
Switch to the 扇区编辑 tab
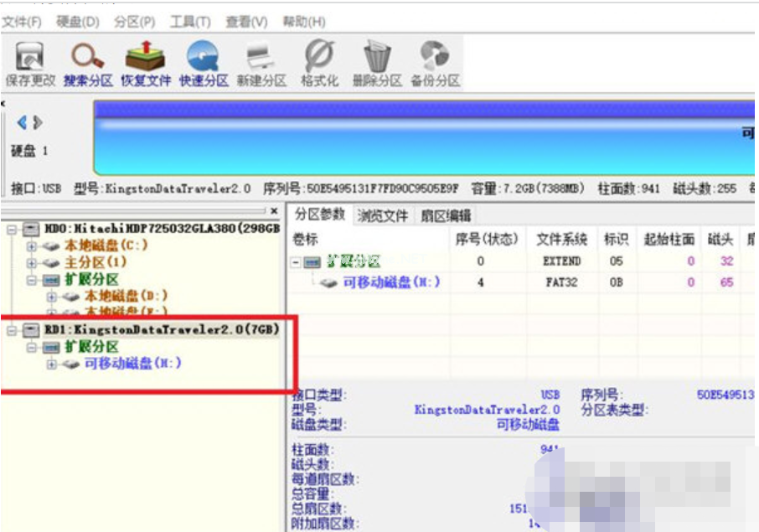[x=446, y=215]
